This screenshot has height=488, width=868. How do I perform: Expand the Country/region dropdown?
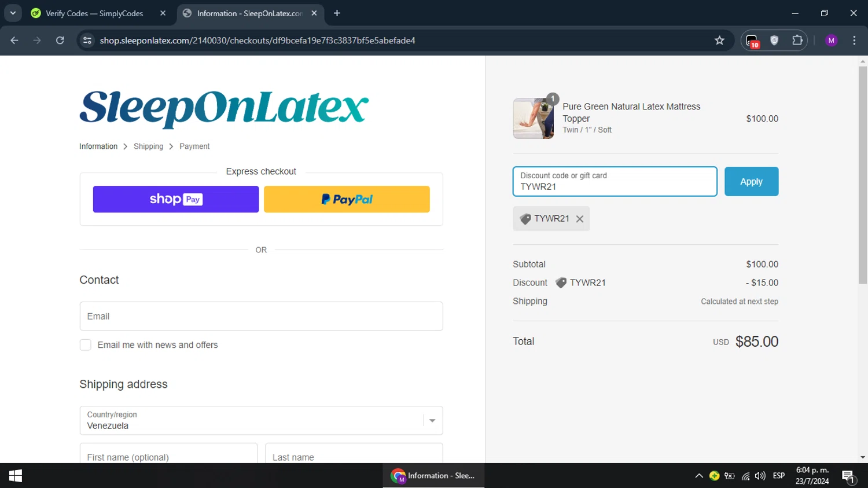click(261, 420)
